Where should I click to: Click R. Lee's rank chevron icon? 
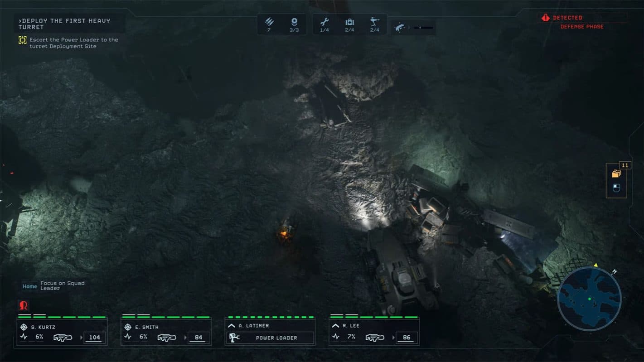click(x=335, y=326)
